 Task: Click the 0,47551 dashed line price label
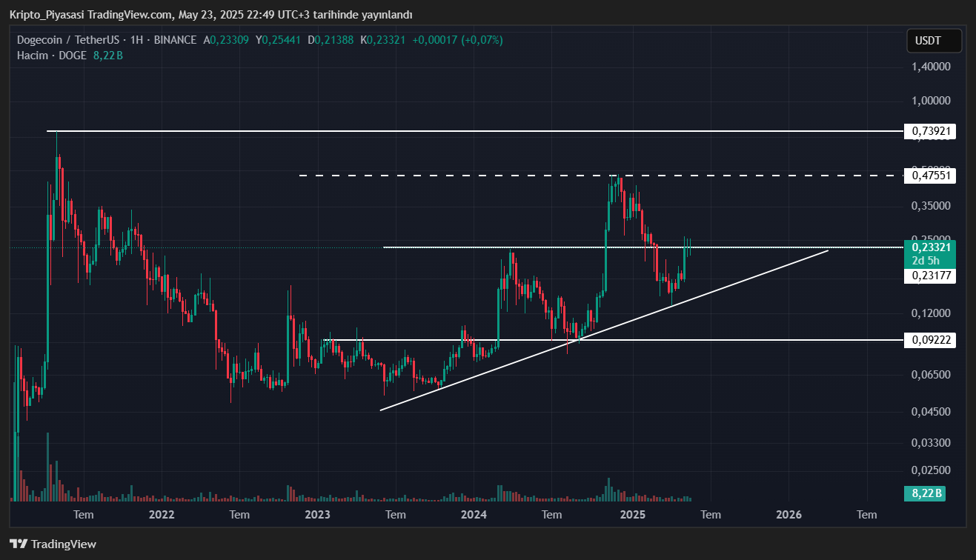click(930, 176)
